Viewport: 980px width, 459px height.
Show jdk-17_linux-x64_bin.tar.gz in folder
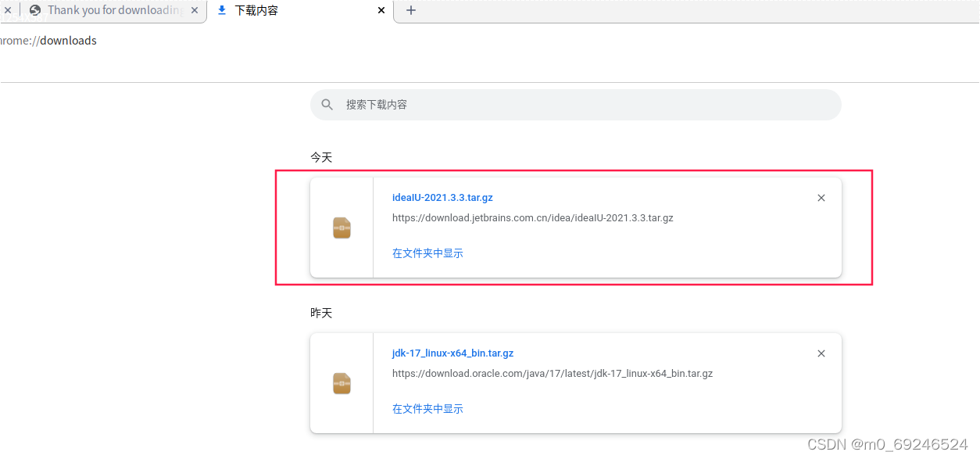coord(427,409)
